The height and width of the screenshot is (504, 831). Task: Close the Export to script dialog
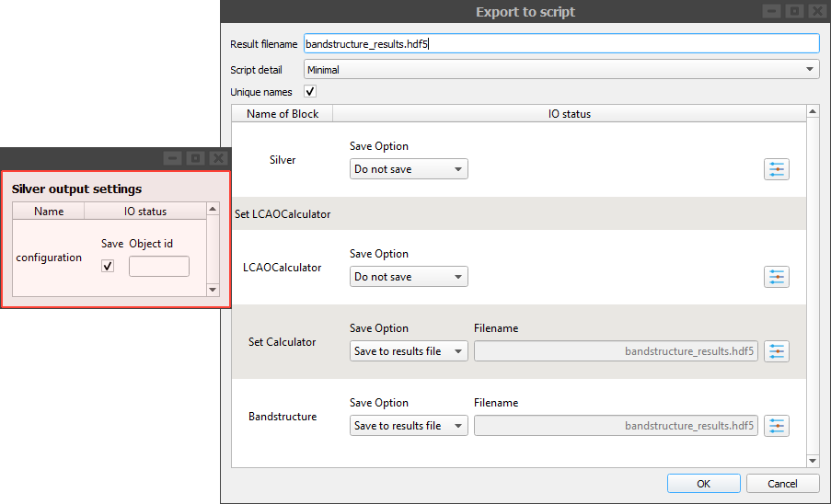[818, 11]
